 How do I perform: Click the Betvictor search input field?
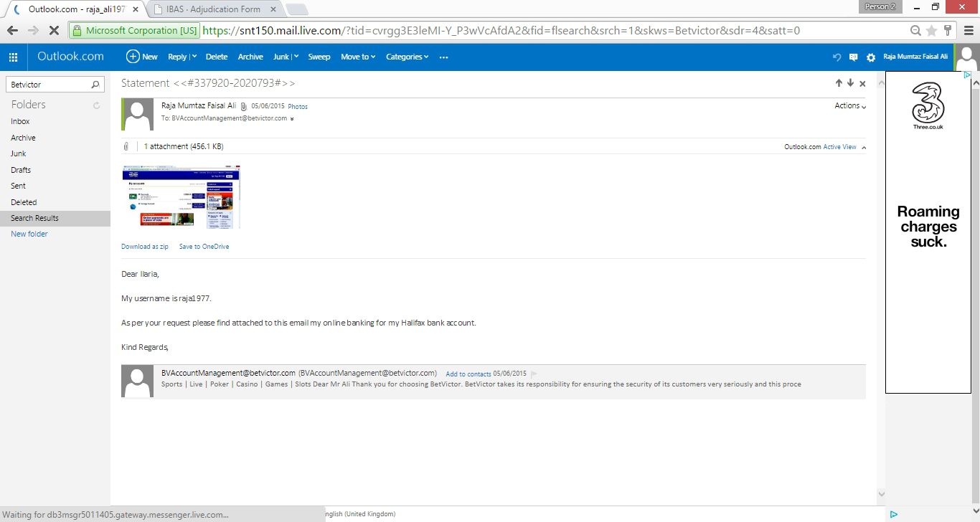point(49,85)
